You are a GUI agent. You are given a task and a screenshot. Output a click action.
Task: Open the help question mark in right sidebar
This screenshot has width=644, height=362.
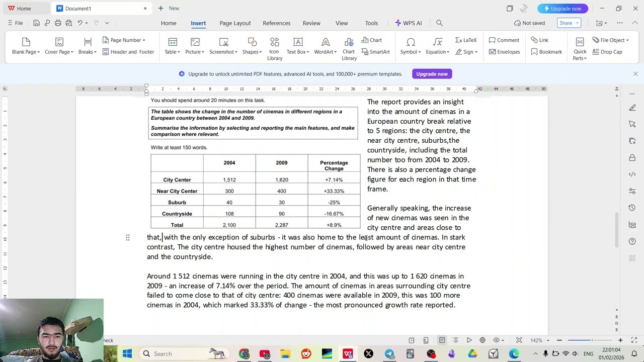[632, 242]
